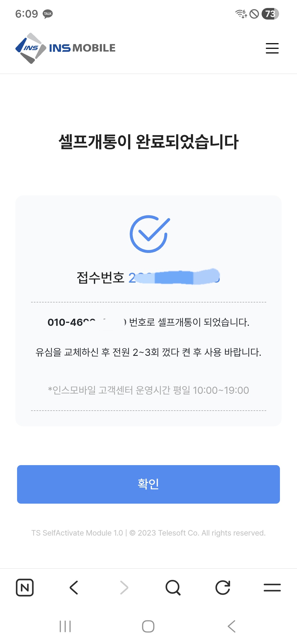
Task: Go back with browser back arrow
Action: tap(74, 588)
